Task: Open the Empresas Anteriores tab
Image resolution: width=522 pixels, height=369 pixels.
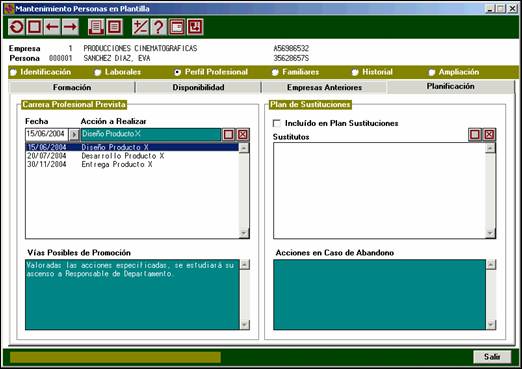Action: (x=324, y=87)
